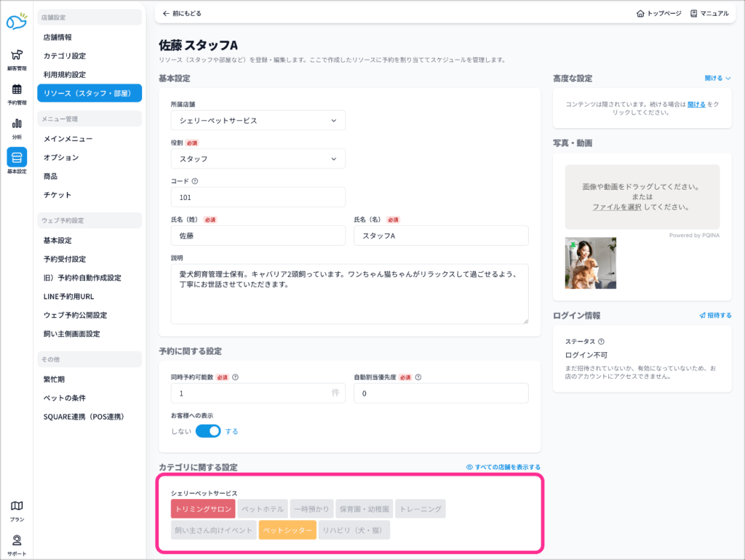
Task: Open 分析 chart icon
Action: coord(16,127)
